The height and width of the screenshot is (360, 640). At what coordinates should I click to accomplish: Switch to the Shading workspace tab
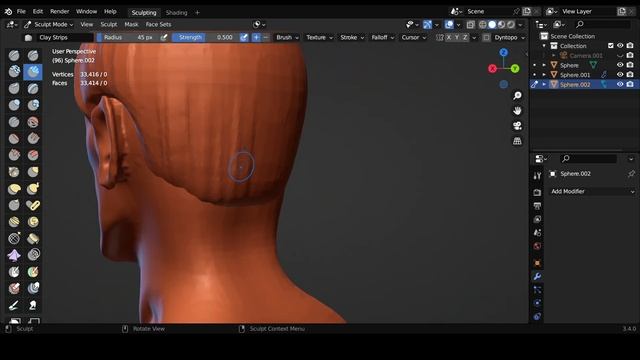tap(176, 13)
